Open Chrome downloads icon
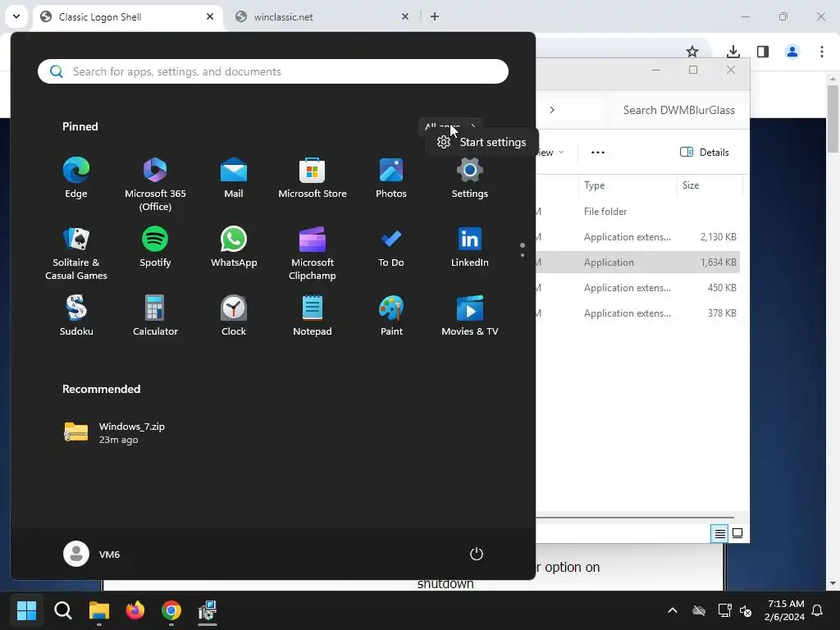The width and height of the screenshot is (840, 630). pyautogui.click(x=733, y=52)
